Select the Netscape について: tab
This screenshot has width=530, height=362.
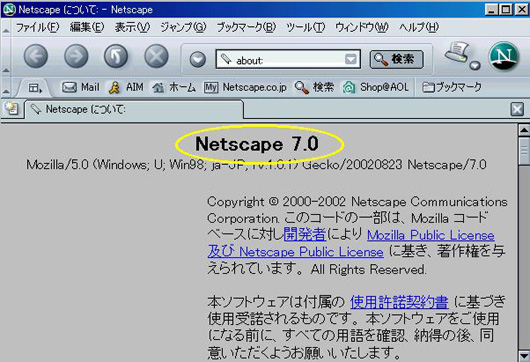coord(134,110)
